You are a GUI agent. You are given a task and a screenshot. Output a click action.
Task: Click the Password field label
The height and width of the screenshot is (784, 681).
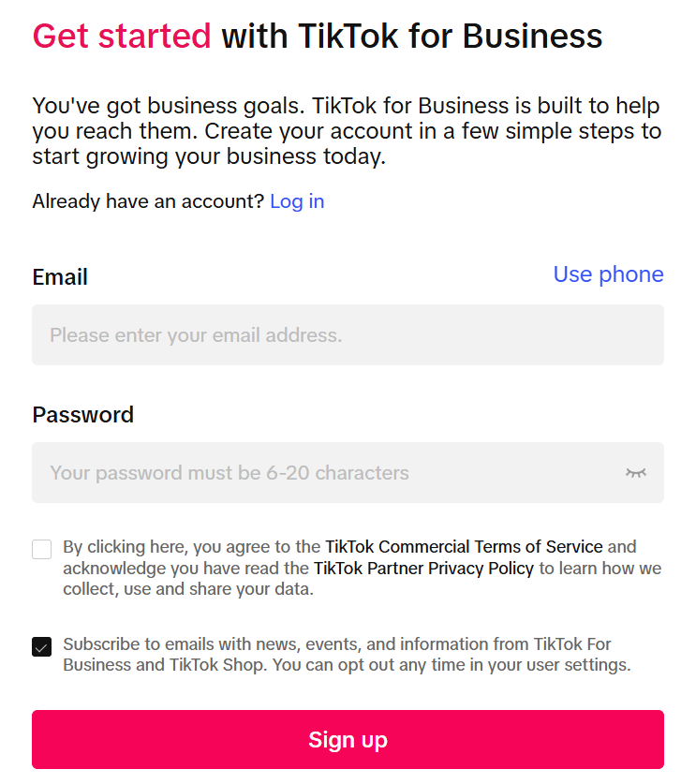(83, 415)
